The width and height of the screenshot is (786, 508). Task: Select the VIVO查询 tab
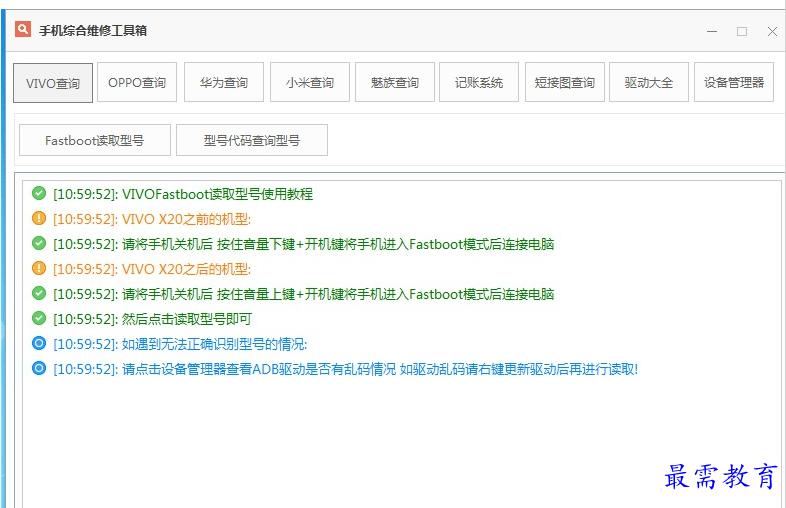click(x=53, y=83)
